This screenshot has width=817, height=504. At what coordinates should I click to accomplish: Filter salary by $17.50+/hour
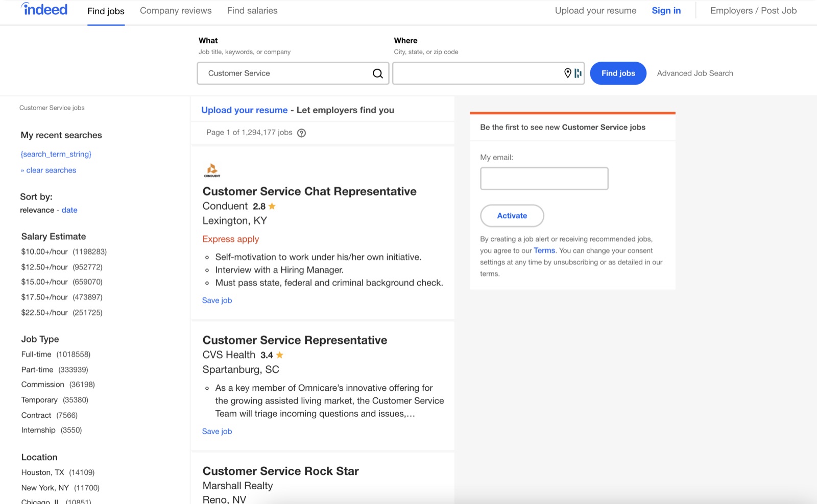click(62, 297)
